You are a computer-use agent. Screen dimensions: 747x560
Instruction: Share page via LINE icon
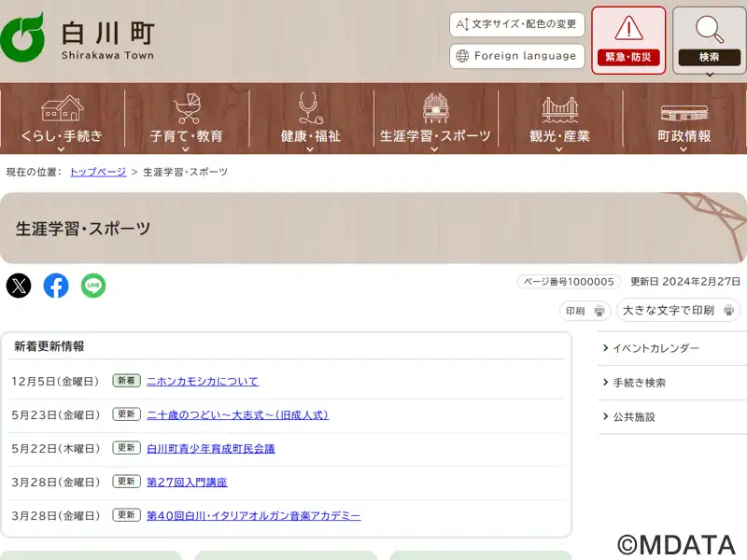click(x=93, y=286)
